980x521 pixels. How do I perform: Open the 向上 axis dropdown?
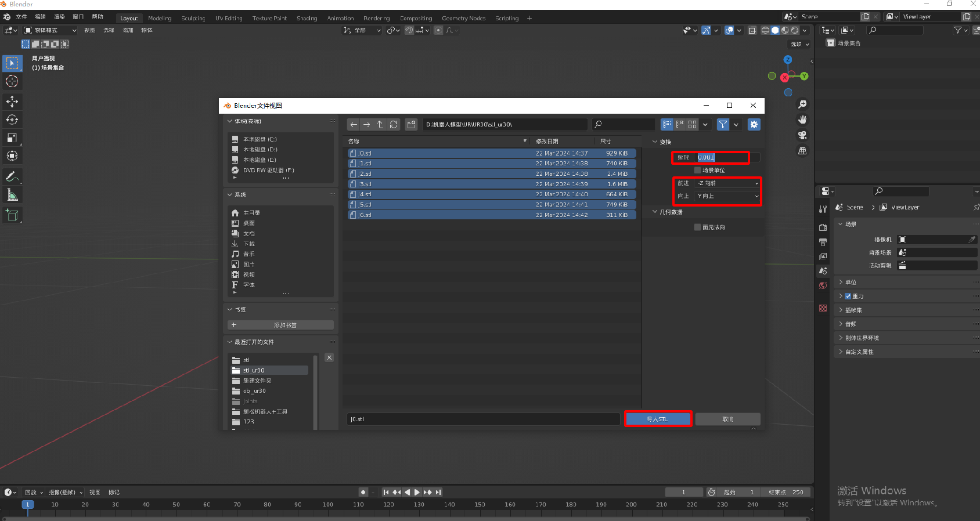click(727, 196)
